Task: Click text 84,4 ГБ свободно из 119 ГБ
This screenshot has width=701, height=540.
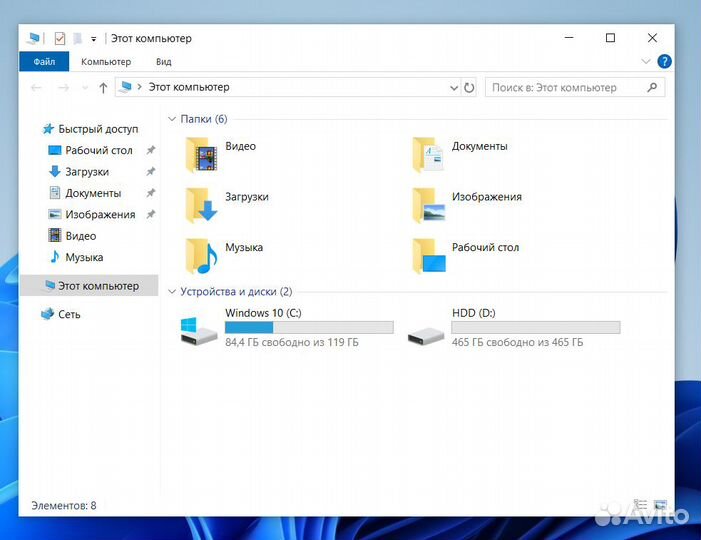Action: pos(291,342)
